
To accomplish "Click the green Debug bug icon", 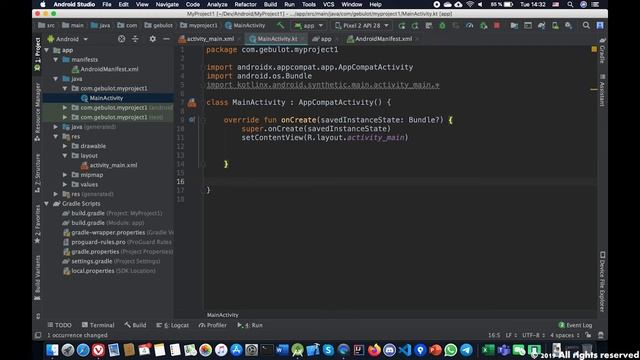I will tap(442, 26).
